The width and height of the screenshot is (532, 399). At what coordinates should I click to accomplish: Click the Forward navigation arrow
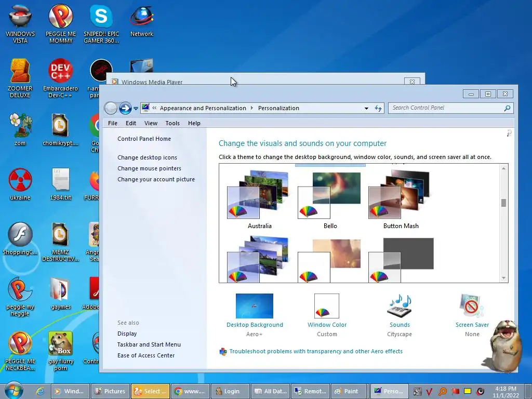(125, 108)
